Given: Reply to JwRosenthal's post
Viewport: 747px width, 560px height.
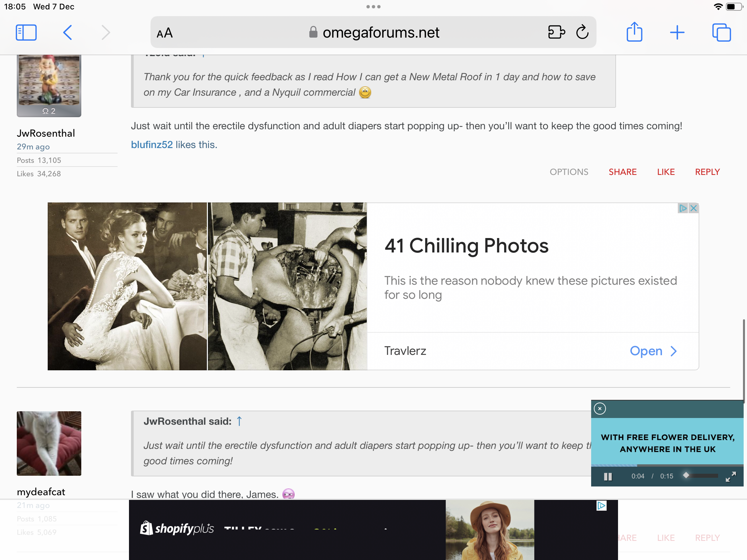Looking at the screenshot, I should click(x=707, y=172).
